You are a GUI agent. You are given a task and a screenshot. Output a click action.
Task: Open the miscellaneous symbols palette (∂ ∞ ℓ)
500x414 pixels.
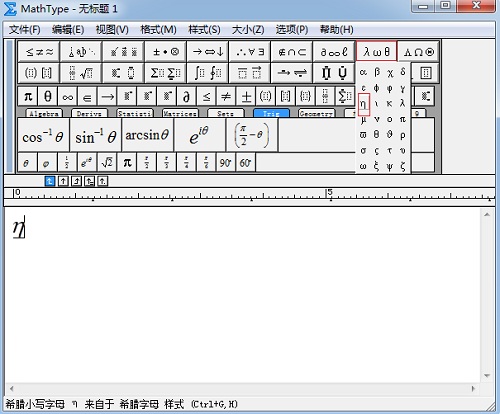334,51
